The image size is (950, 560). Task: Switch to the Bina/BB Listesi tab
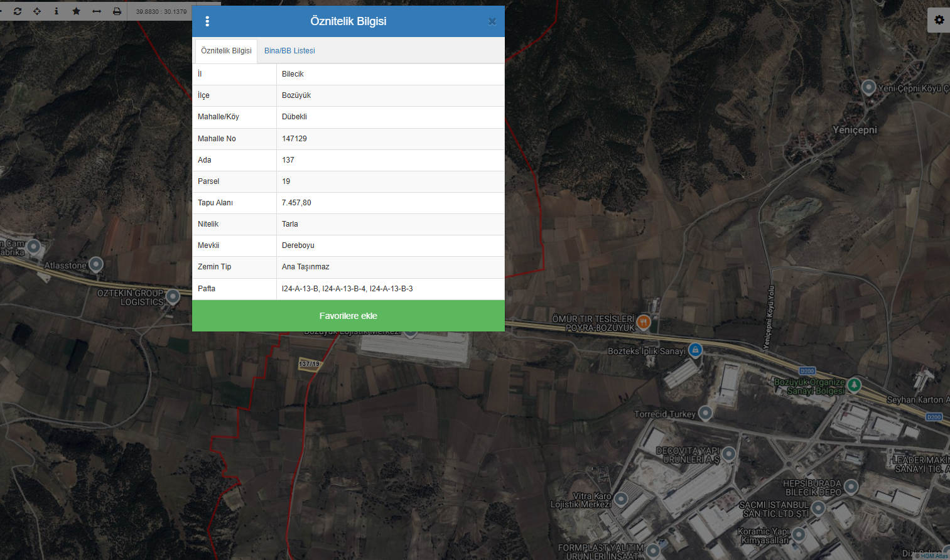coord(289,51)
